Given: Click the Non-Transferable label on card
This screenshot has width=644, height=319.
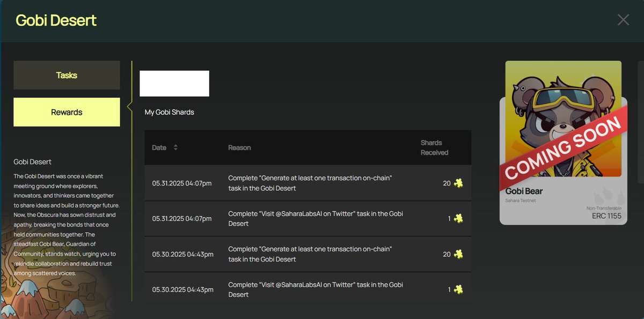Looking at the screenshot, I should point(604,208).
